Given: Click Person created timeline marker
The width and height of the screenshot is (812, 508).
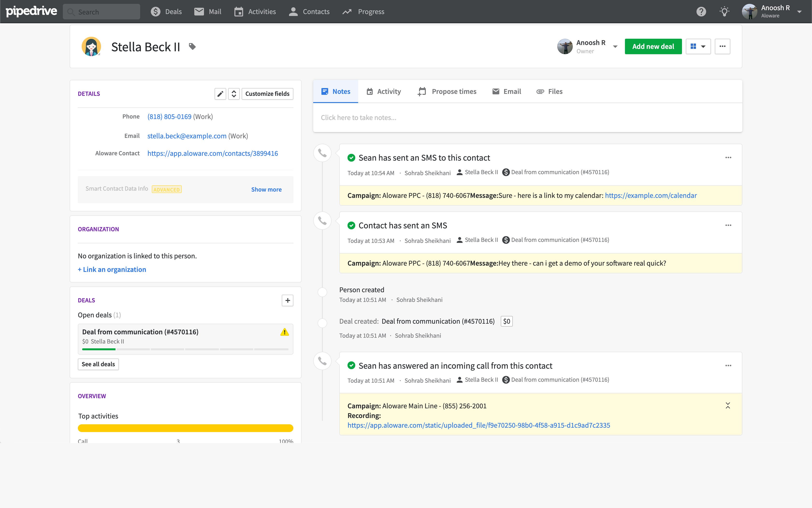Looking at the screenshot, I should click(x=322, y=292).
